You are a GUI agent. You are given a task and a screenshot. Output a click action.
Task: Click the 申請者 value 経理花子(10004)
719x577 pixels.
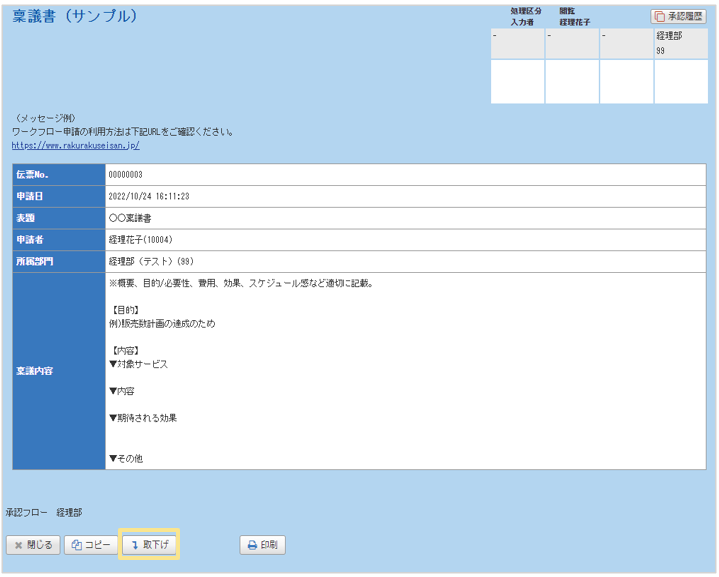[x=142, y=240]
